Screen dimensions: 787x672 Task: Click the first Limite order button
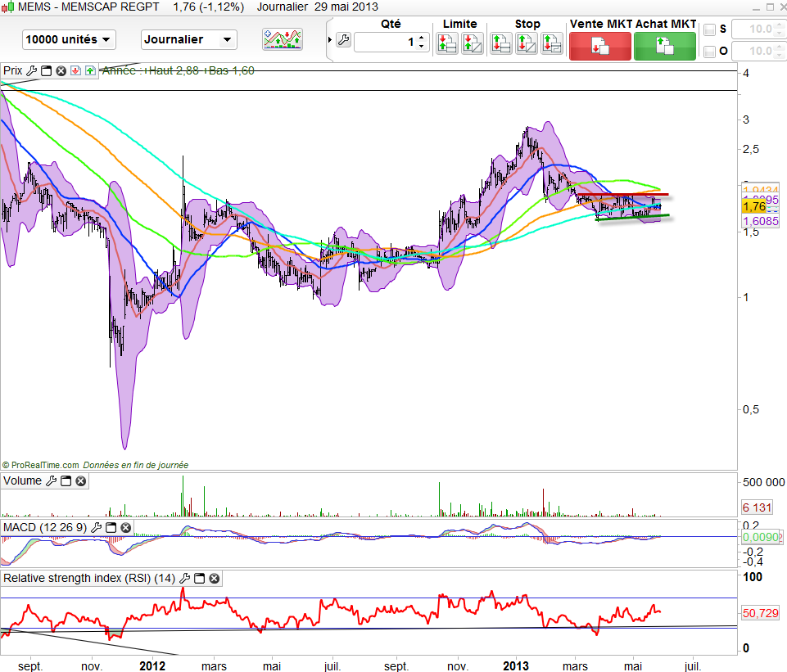point(446,44)
